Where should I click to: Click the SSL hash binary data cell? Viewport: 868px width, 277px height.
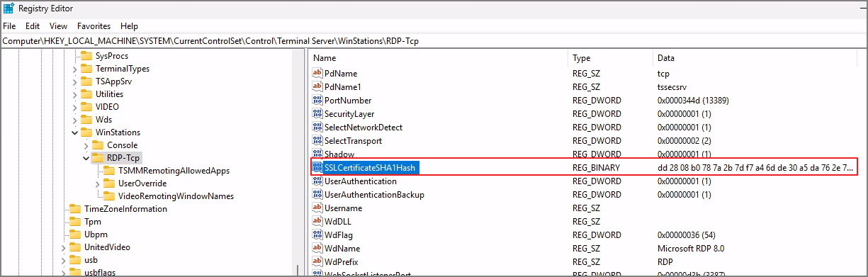[x=755, y=168]
